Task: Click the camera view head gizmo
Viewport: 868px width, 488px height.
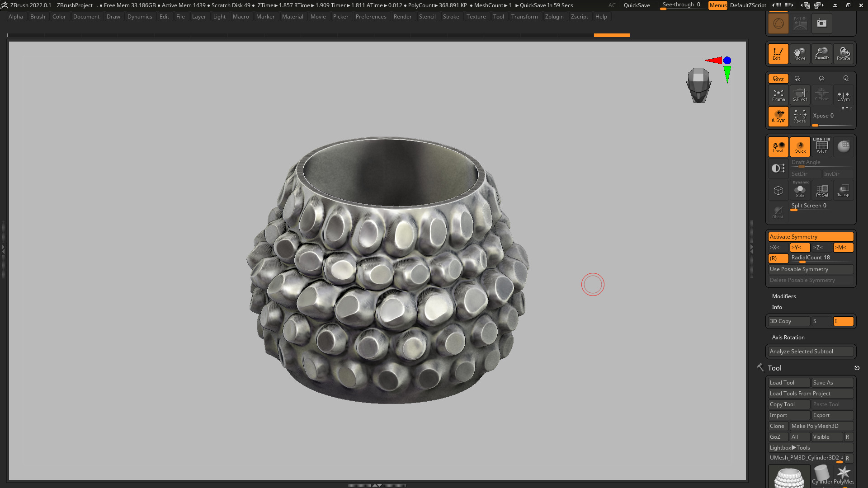Action: point(698,85)
